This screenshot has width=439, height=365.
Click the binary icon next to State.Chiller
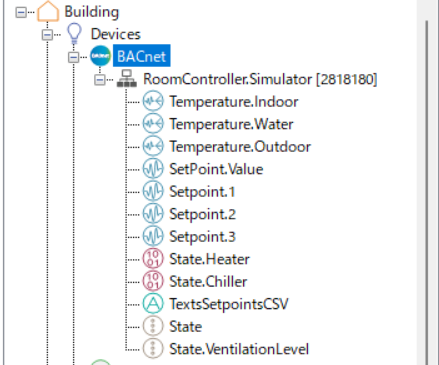[x=153, y=281]
